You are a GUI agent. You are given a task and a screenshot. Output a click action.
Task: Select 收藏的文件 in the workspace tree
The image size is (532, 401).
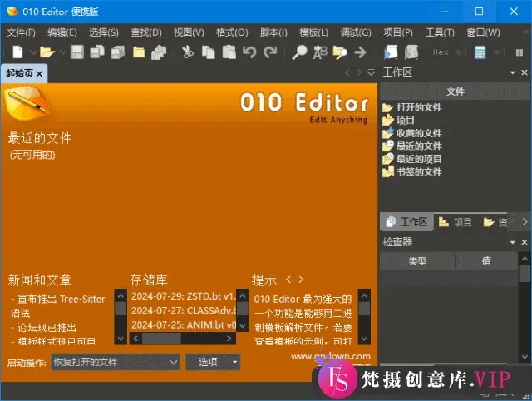(x=412, y=133)
